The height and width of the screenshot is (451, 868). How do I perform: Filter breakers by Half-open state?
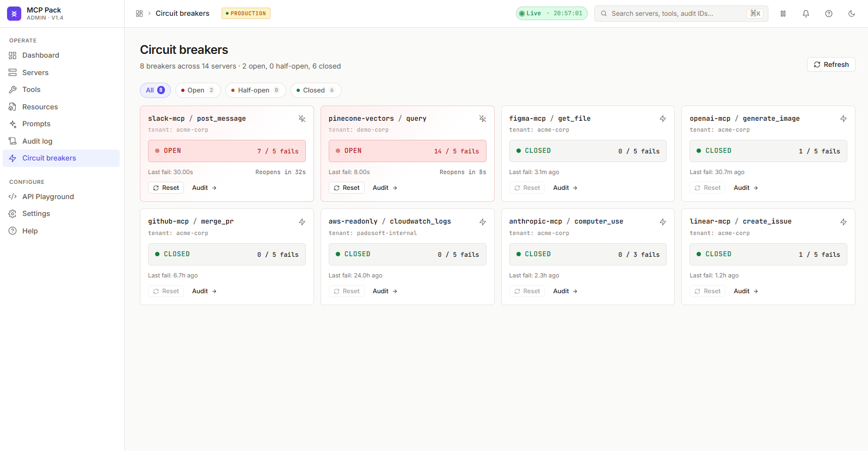point(256,90)
